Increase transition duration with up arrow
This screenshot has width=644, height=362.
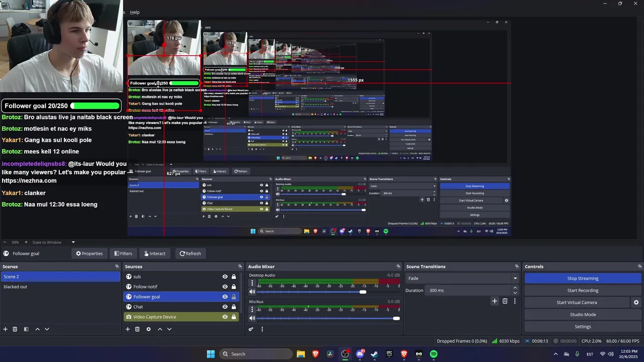click(x=515, y=288)
